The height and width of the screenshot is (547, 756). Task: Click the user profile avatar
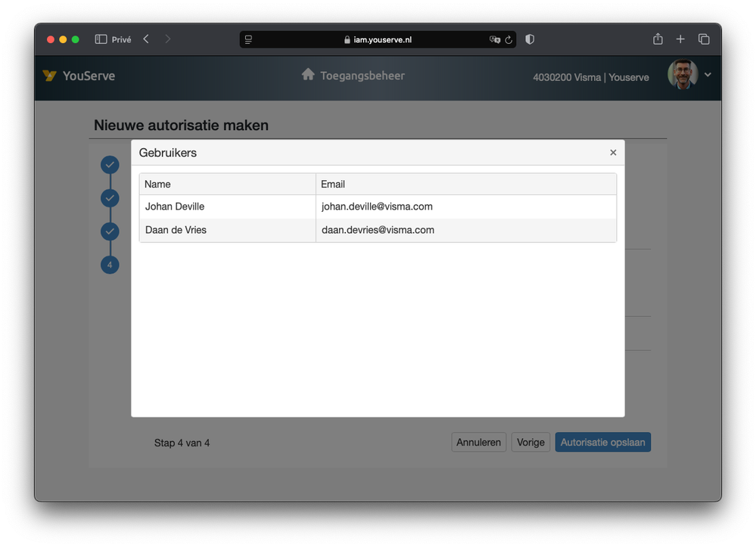(682, 75)
